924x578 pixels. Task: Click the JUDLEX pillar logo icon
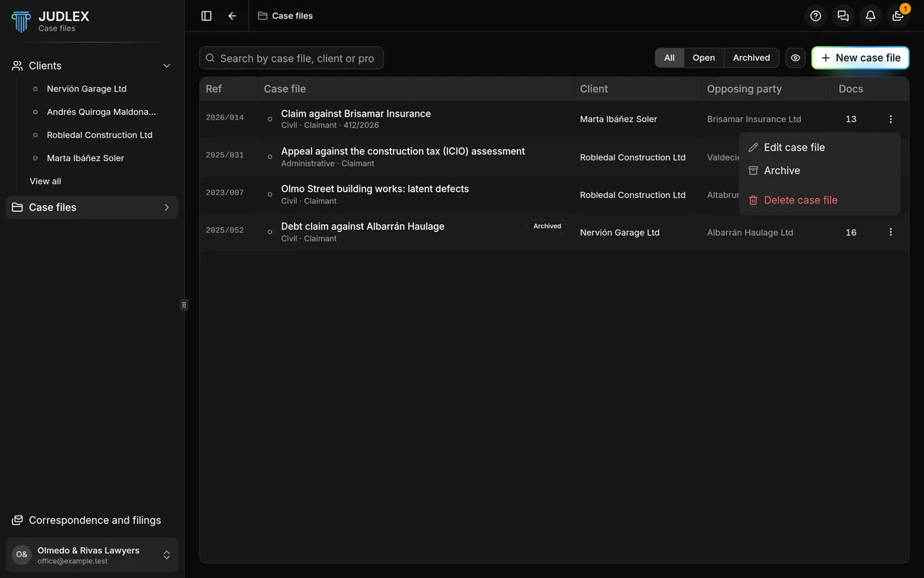(x=22, y=21)
